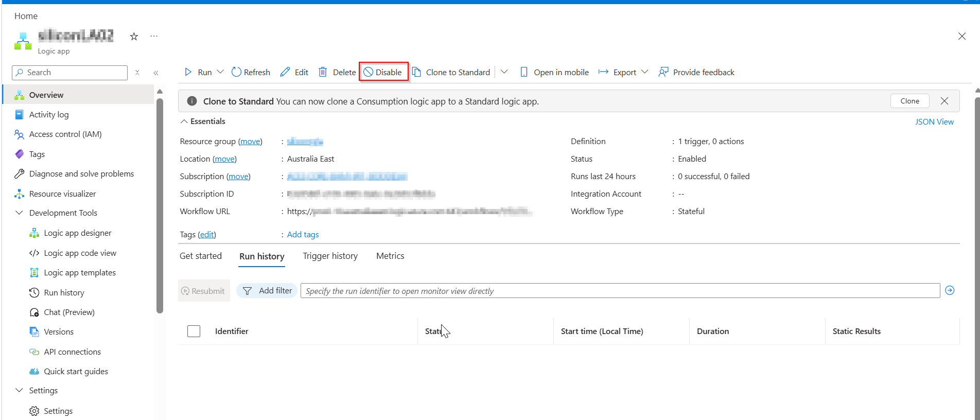Switch to the Metrics tab
This screenshot has width=980, height=420.
[390, 256]
